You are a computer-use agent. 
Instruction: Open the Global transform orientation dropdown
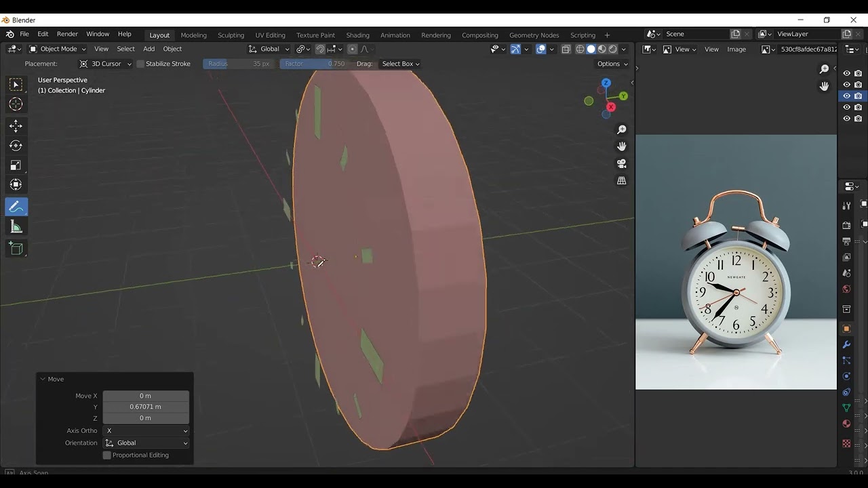[x=269, y=49]
